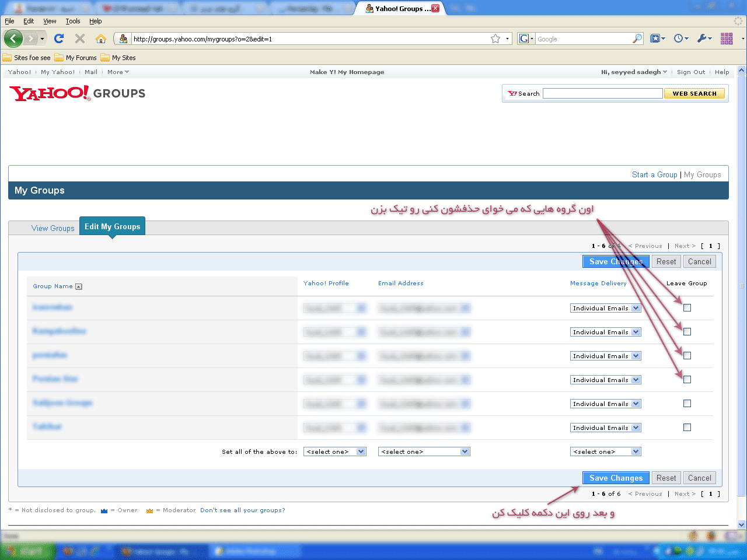747x560 pixels.
Task: Click the magnifier icon in Google search box
Action: click(x=637, y=38)
